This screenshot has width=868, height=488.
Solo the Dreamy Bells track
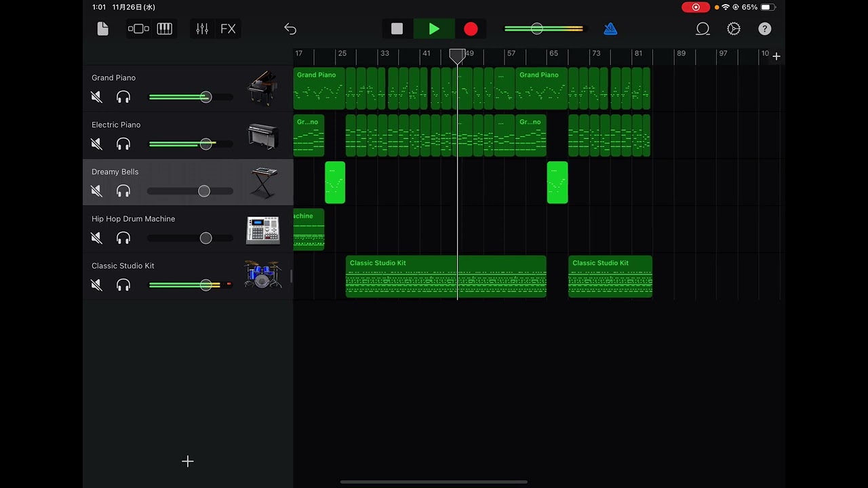(x=123, y=191)
